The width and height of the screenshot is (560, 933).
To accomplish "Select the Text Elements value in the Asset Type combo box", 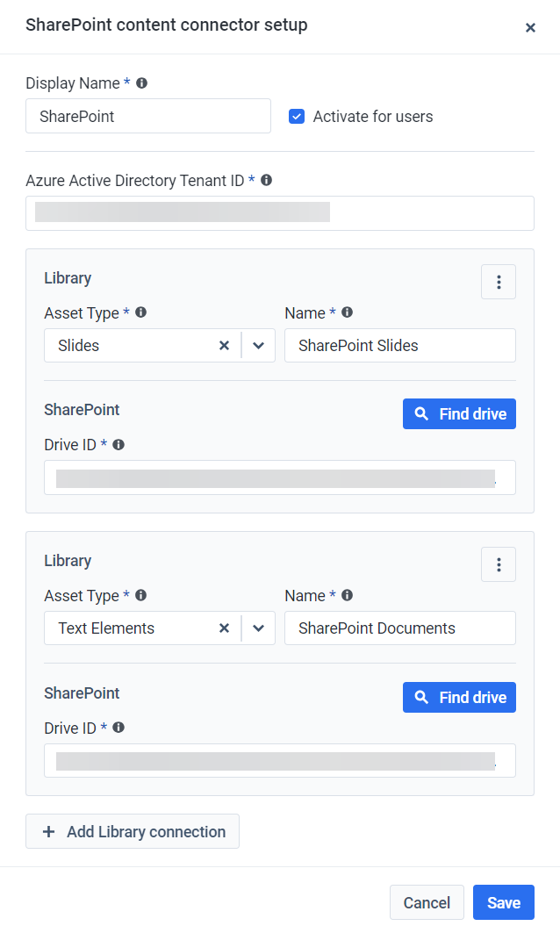I will 106,628.
